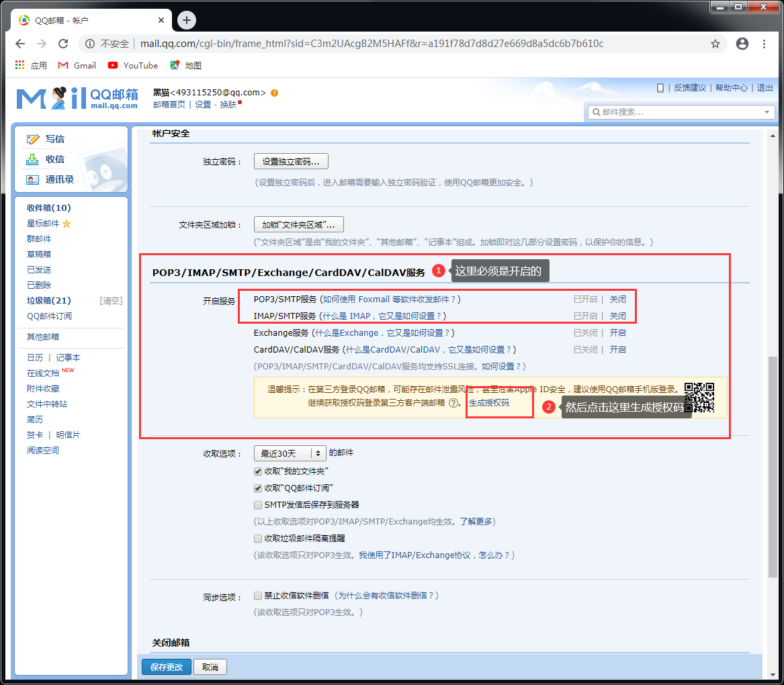
Task: Click 加锁"文件夹区域" button
Action: click(298, 224)
